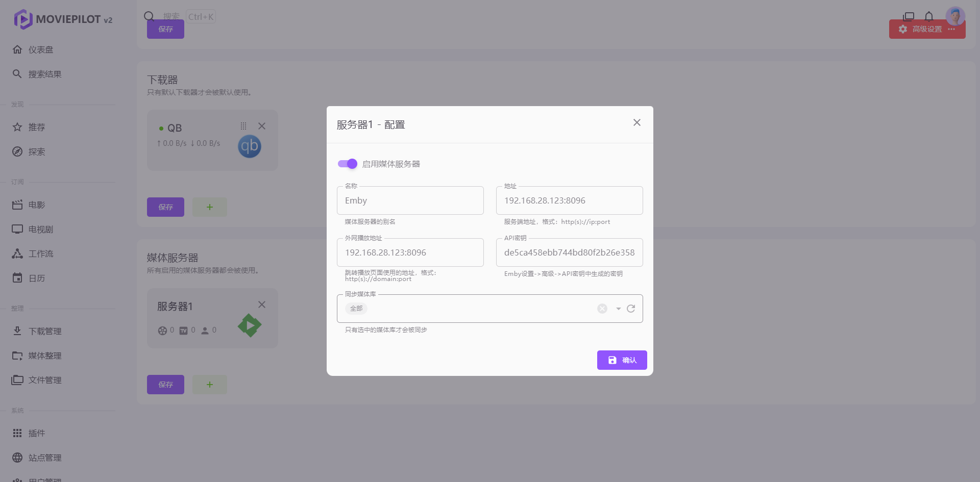Image resolution: width=980 pixels, height=482 pixels.
Task: Add a new media server with plus button
Action: pos(210,385)
